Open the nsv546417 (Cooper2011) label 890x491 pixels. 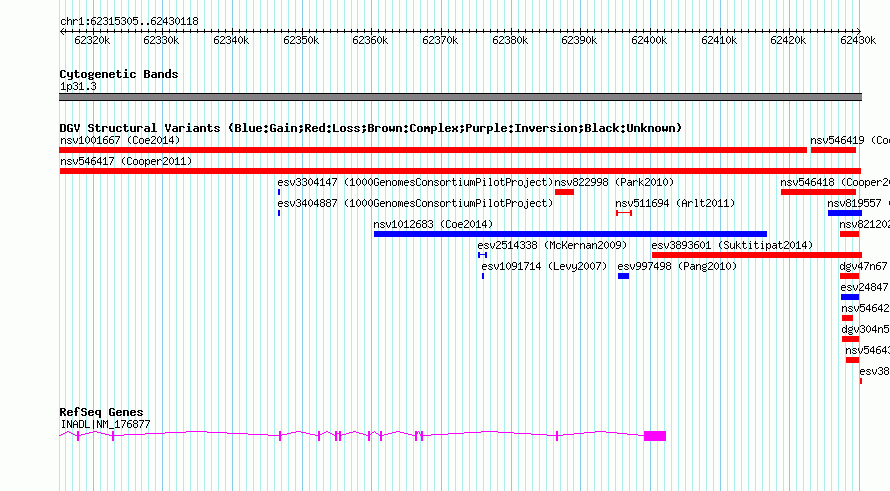126,161
